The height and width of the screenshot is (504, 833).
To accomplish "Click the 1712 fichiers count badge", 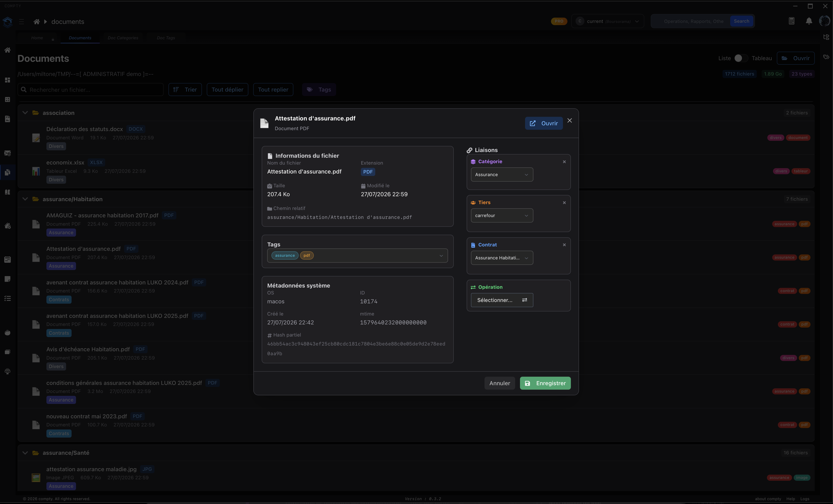I will tap(739, 74).
